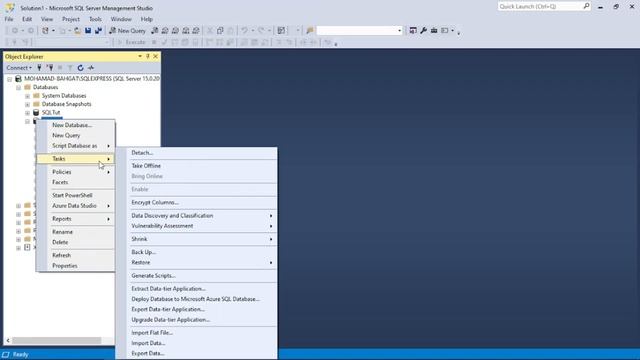Click the Disconnect icon in Object Explorer
The height and width of the screenshot is (360, 640).
point(50,68)
